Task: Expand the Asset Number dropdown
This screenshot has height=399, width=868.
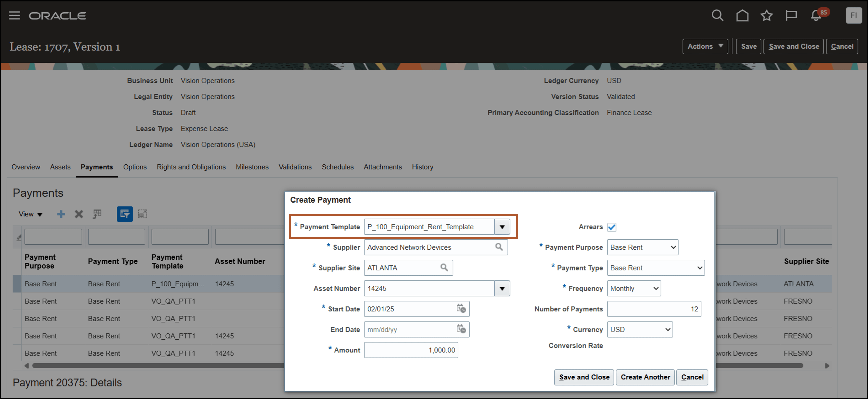Action: point(502,288)
